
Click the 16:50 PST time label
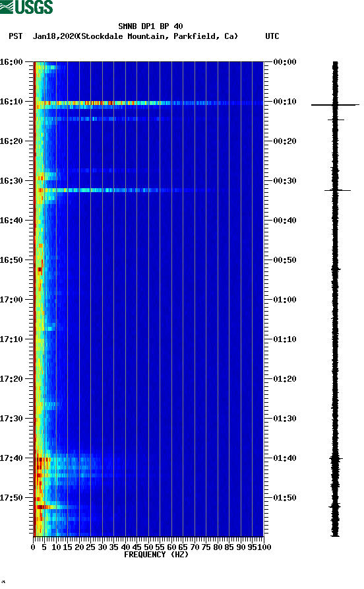(x=11, y=260)
